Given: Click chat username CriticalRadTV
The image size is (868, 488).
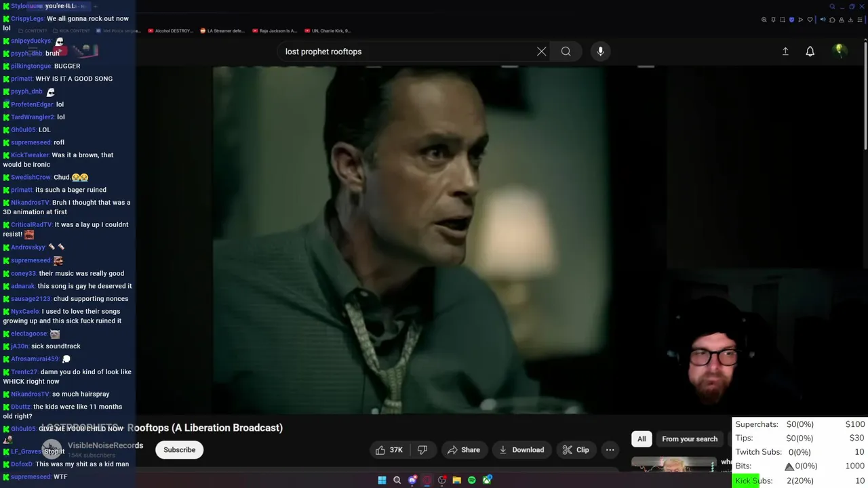Looking at the screenshot, I should 31,225.
